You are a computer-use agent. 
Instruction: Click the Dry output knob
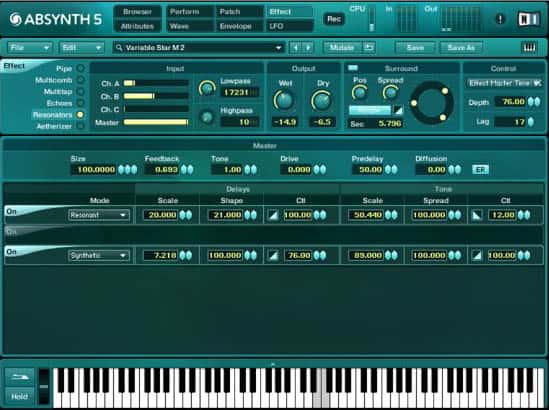coord(322,100)
